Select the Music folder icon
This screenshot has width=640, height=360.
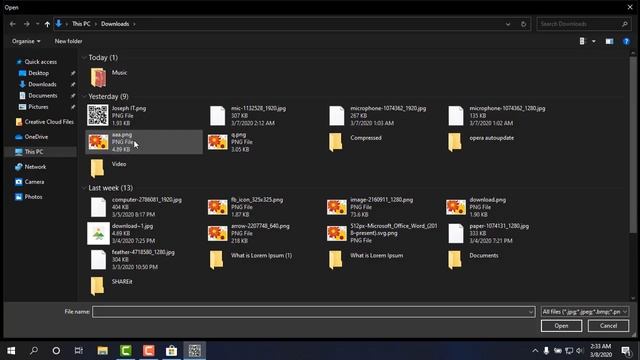pyautogui.click(x=98, y=78)
